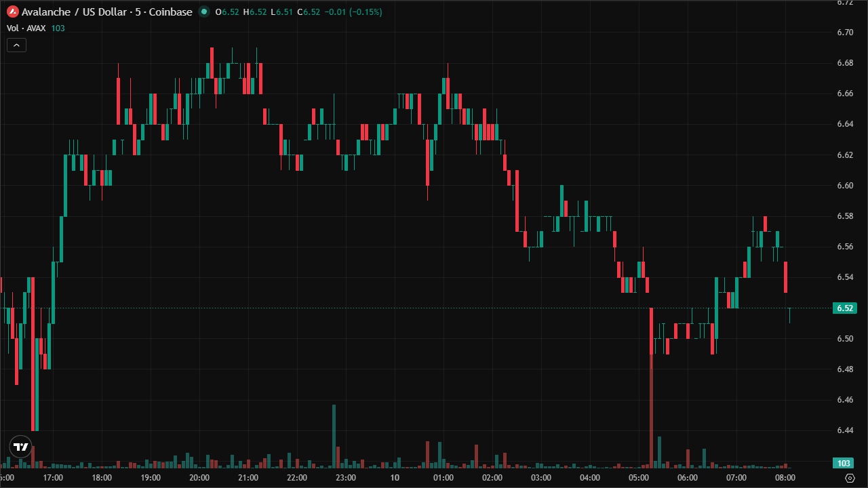The height and width of the screenshot is (488, 868).
Task: Click the 07:00 time axis label
Action: pyautogui.click(x=736, y=478)
